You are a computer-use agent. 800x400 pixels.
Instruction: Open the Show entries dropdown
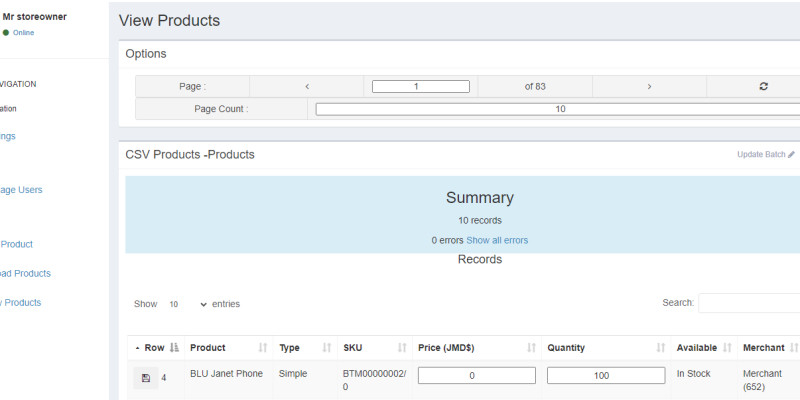[187, 304]
